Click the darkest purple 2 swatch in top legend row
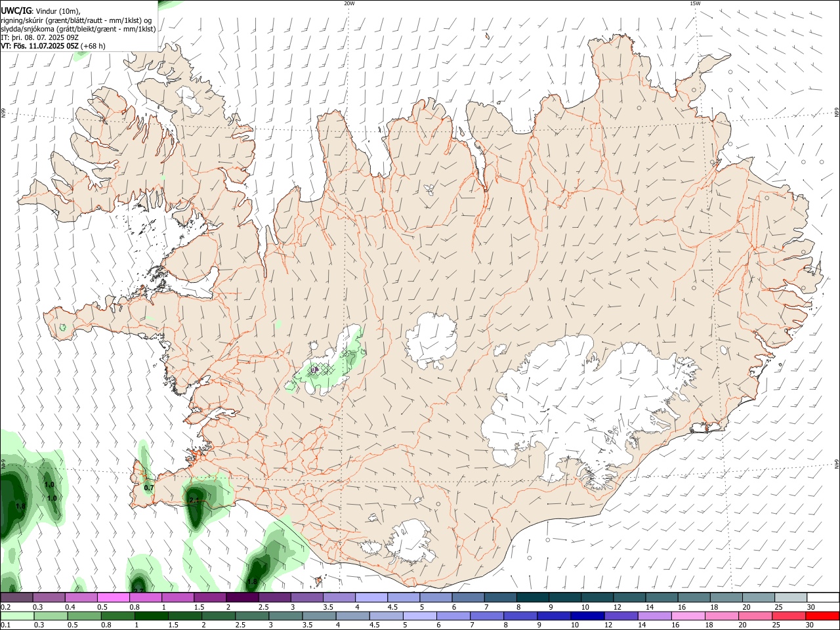This screenshot has width=840, height=630. point(242,597)
